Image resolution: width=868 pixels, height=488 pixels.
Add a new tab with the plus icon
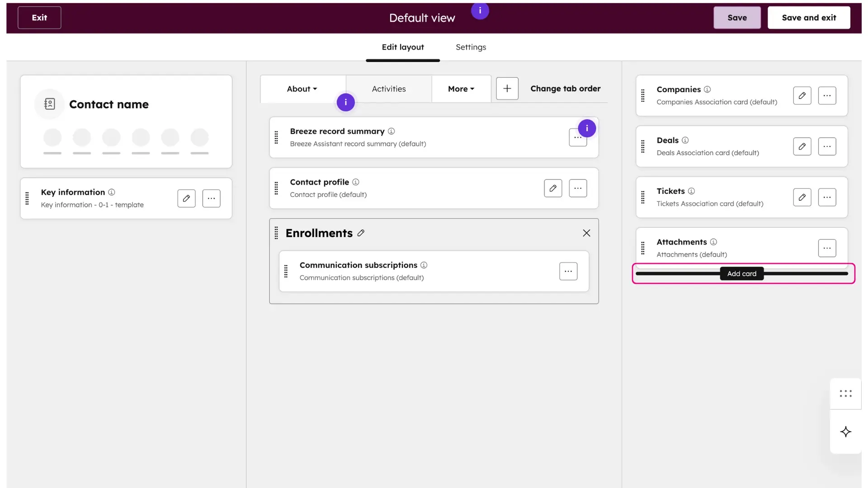coord(507,89)
